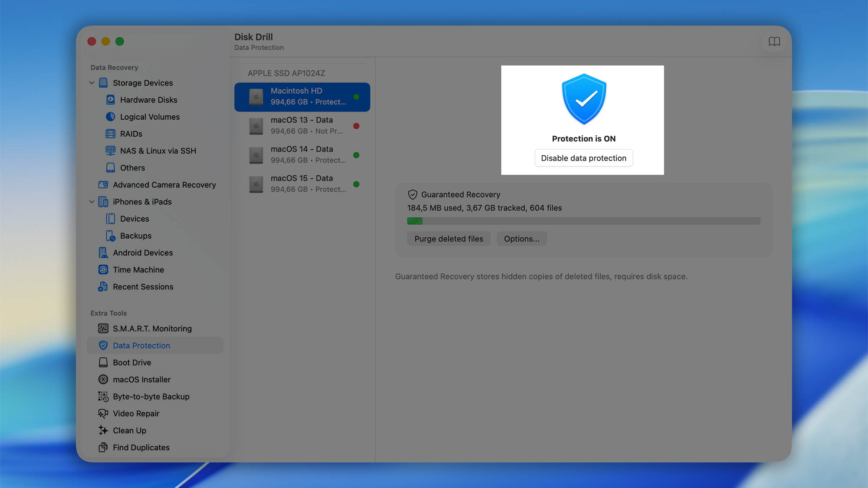Click the macOS Installer icon

click(103, 380)
